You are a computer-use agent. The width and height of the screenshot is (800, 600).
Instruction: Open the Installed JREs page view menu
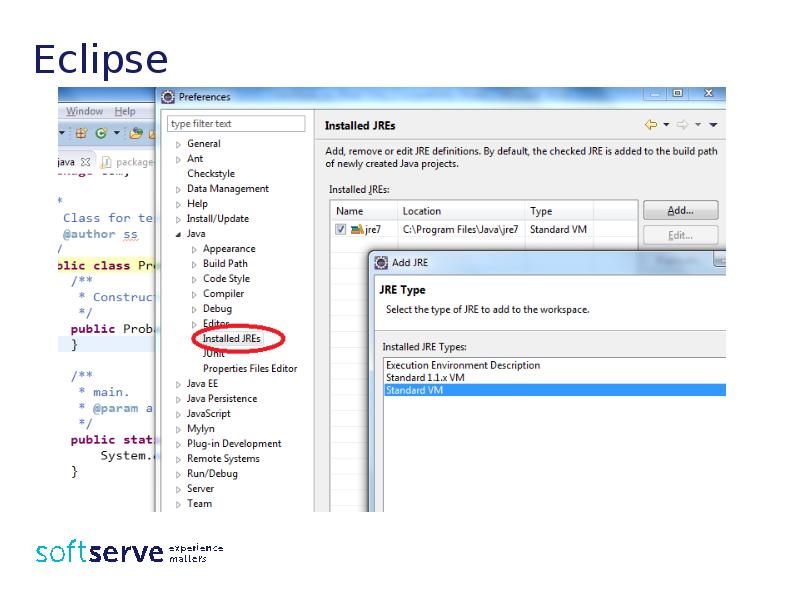coord(713,124)
